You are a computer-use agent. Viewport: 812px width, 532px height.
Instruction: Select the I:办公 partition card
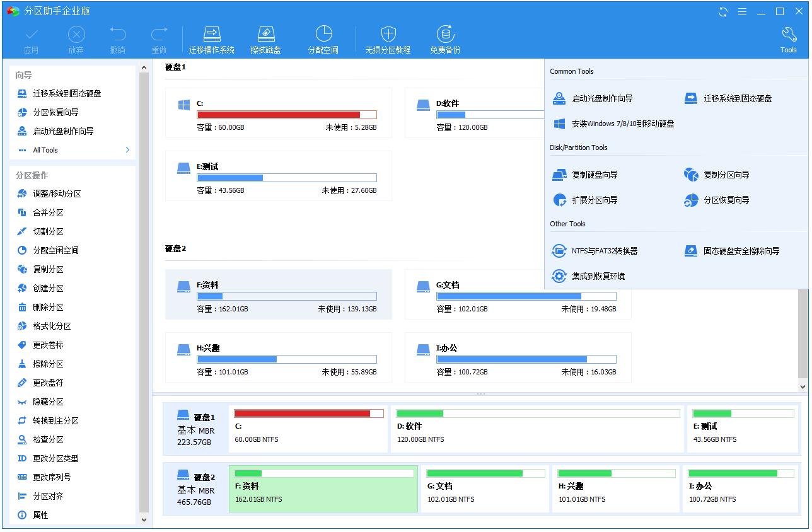(x=518, y=357)
